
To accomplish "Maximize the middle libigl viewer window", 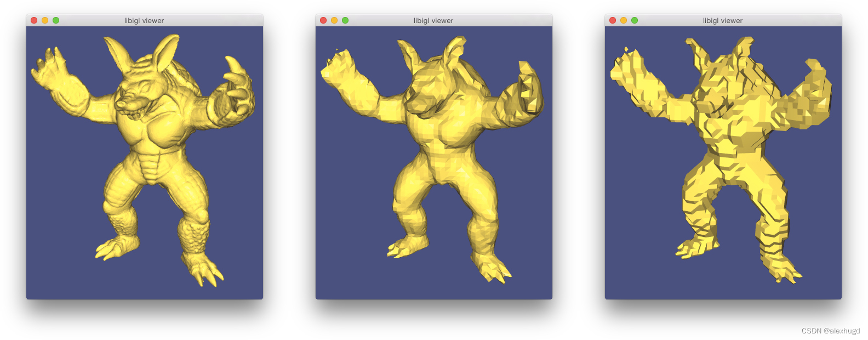I will tap(345, 20).
